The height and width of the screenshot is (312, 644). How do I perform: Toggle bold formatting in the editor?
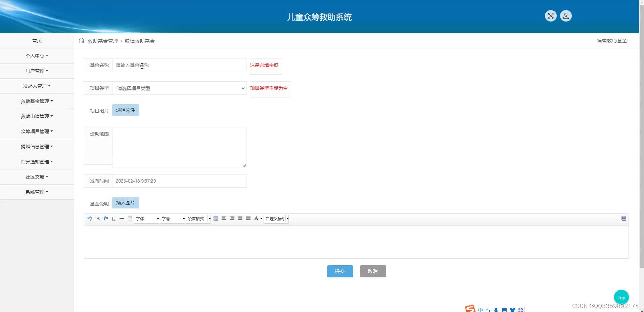(x=98, y=219)
